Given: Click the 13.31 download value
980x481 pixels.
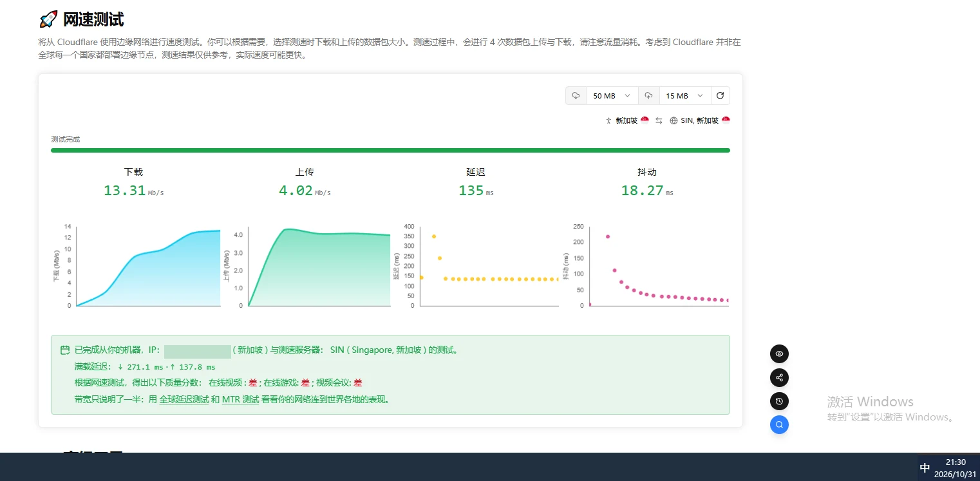Looking at the screenshot, I should coord(124,191).
